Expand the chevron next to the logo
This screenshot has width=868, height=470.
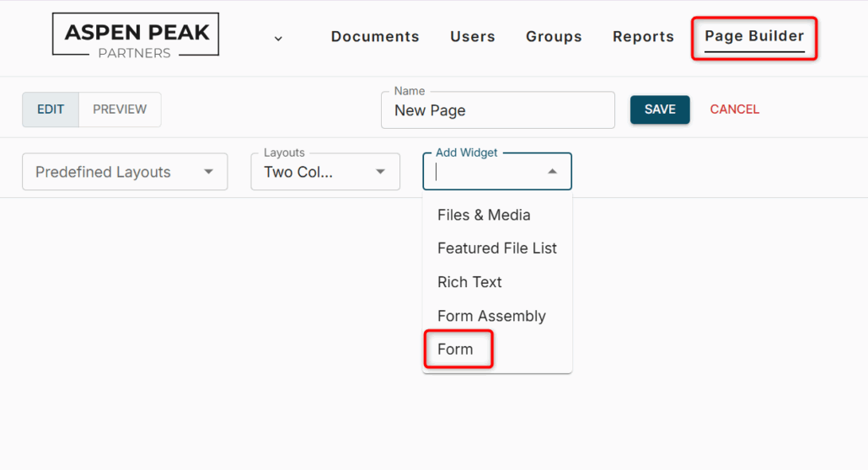point(278,38)
